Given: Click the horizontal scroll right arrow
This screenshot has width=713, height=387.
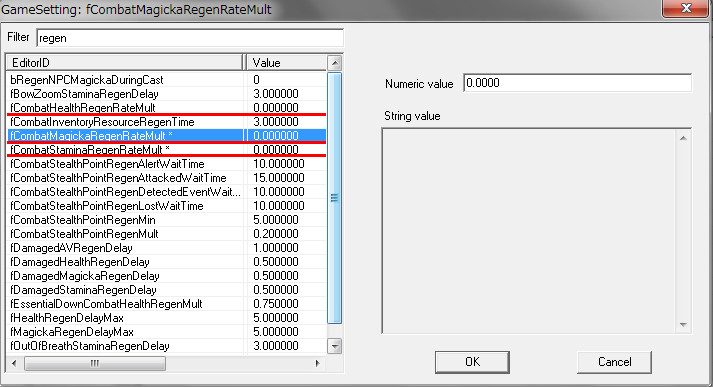Looking at the screenshot, I should (317, 363).
